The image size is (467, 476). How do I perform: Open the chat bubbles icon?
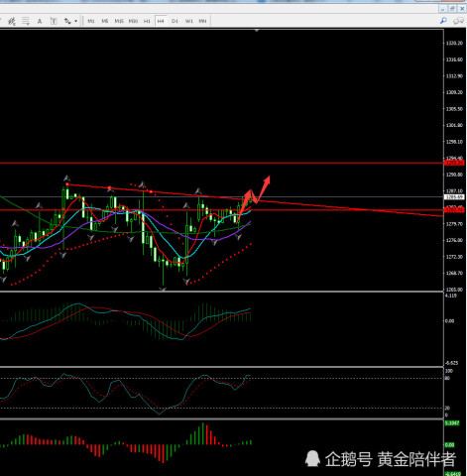[458, 21]
